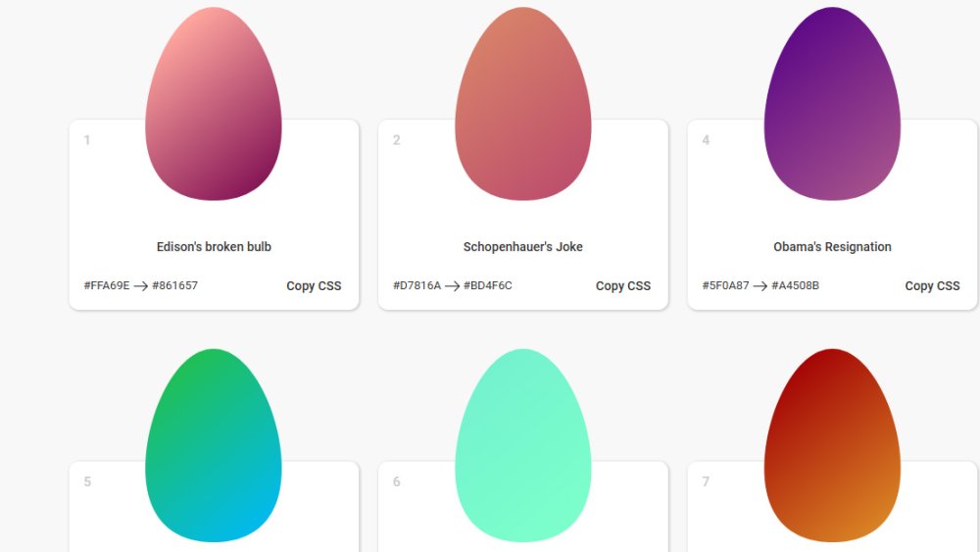Click the #861657 hex code
Screen dimensions: 980x552
(175, 285)
